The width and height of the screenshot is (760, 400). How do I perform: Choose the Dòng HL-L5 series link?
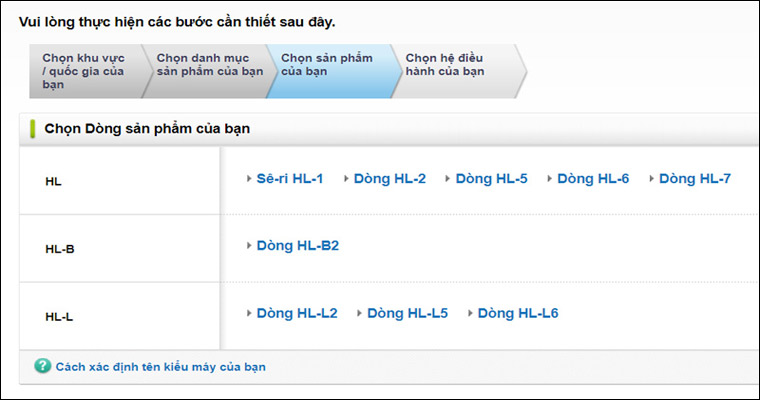[407, 313]
